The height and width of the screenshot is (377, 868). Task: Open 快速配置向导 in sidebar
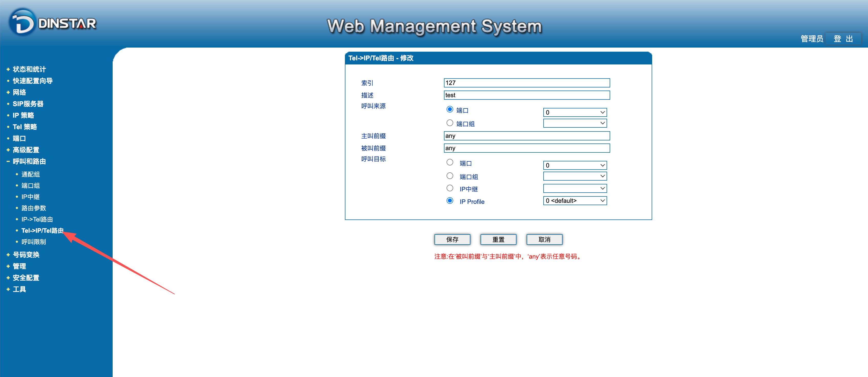32,81
